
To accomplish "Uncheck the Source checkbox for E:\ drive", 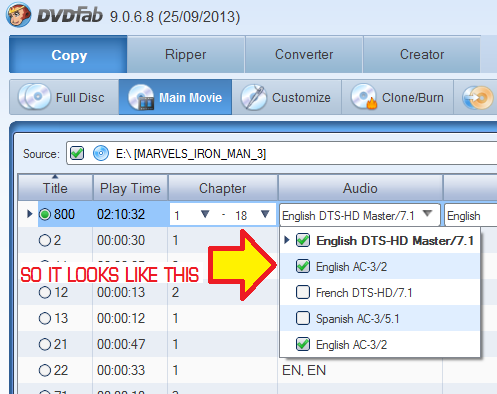I will (x=77, y=153).
